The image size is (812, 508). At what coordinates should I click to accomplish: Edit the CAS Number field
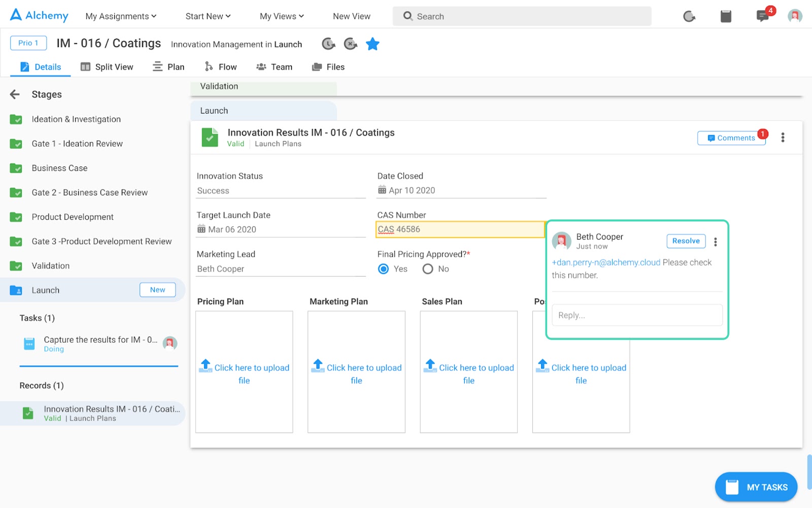pos(460,230)
